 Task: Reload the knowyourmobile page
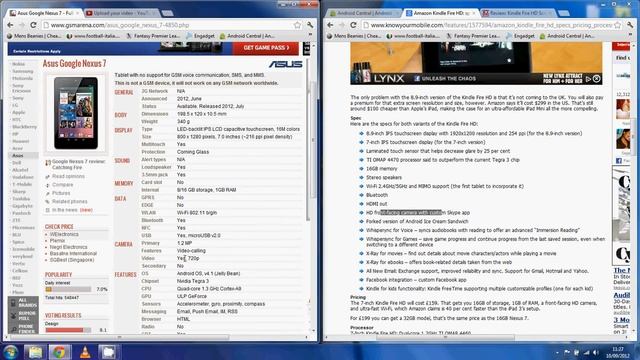click(x=353, y=25)
